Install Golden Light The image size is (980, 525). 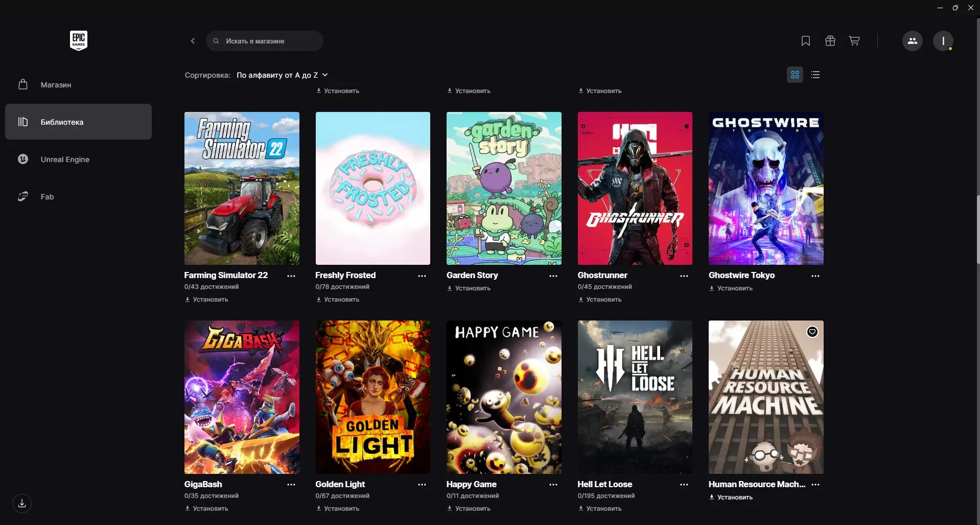338,509
